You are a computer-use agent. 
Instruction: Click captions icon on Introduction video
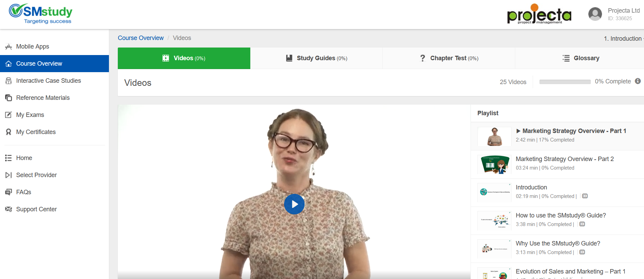point(585,196)
